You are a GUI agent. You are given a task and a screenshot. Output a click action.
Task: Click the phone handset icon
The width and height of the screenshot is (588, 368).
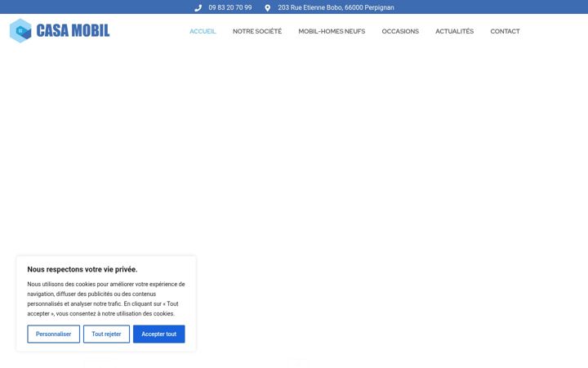coord(198,8)
